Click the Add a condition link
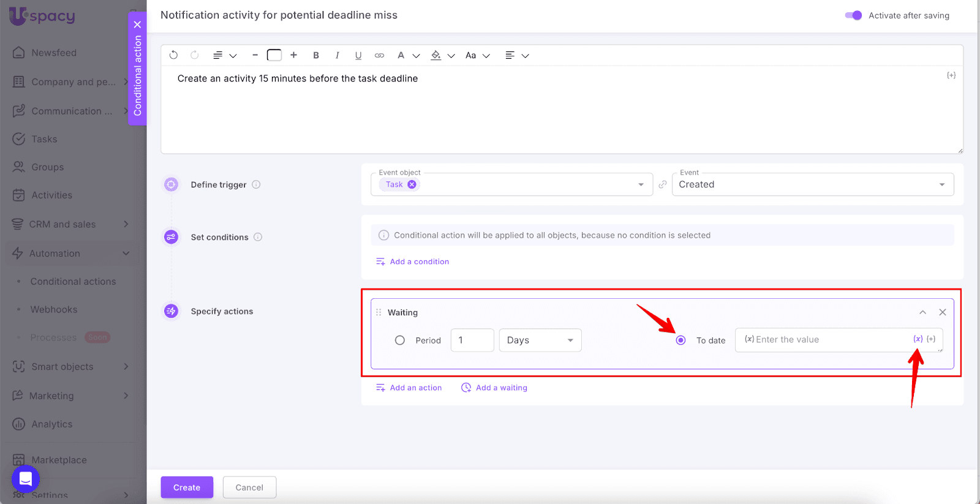 [419, 261]
